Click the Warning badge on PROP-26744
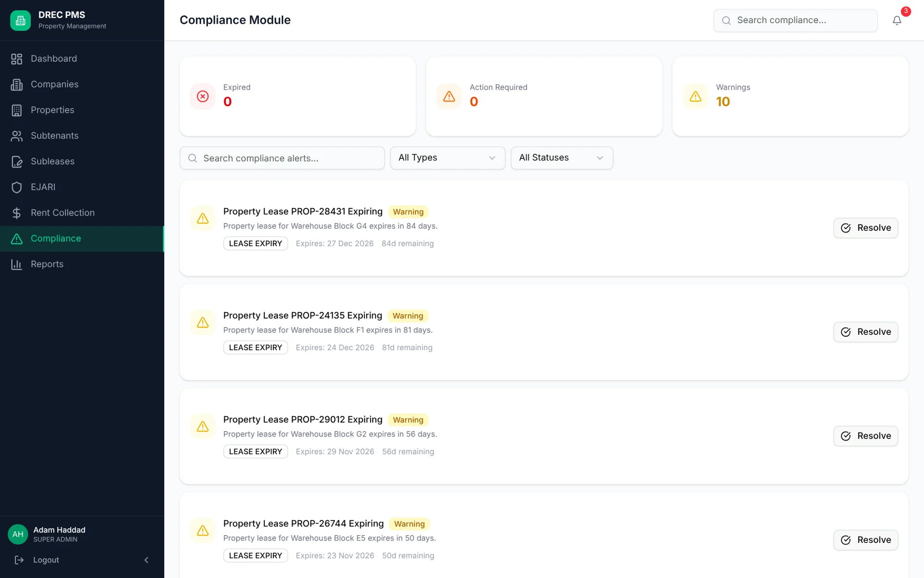This screenshot has width=924, height=578. coord(410,524)
